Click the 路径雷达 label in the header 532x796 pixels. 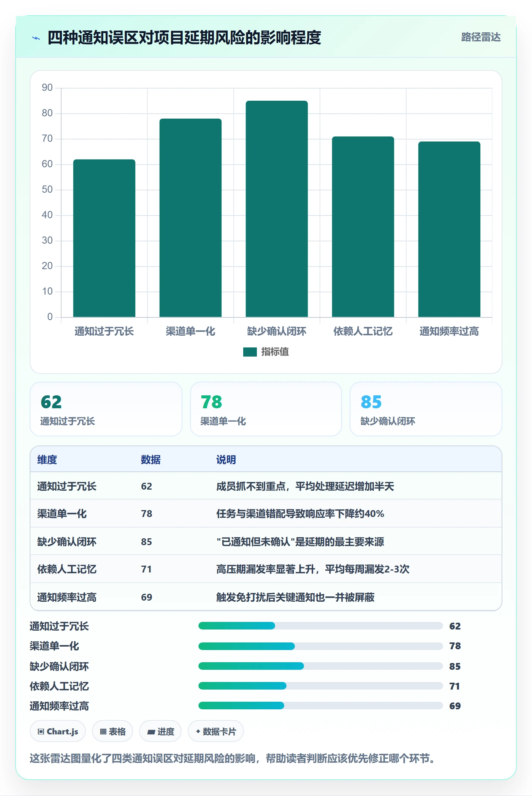(x=481, y=37)
